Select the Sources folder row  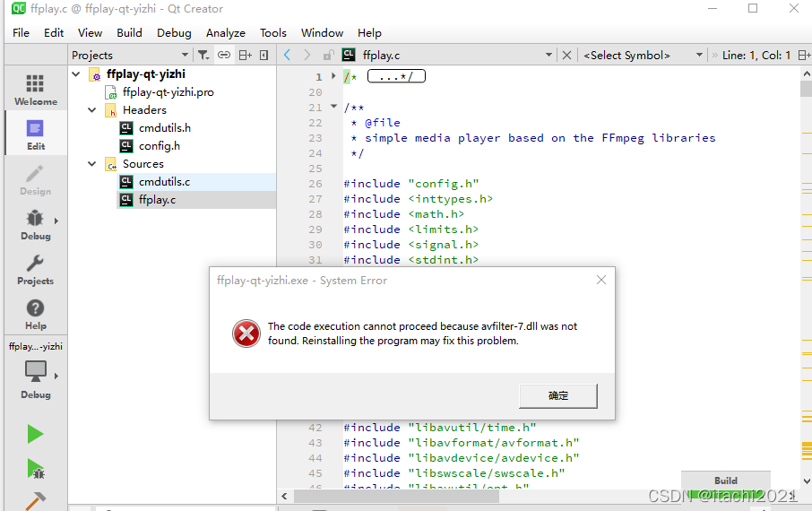pos(143,164)
